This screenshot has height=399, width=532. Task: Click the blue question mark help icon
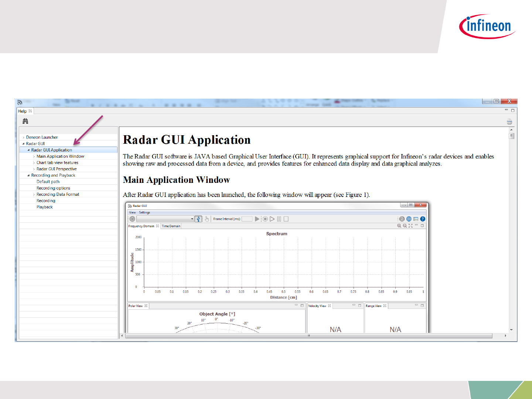[423, 219]
